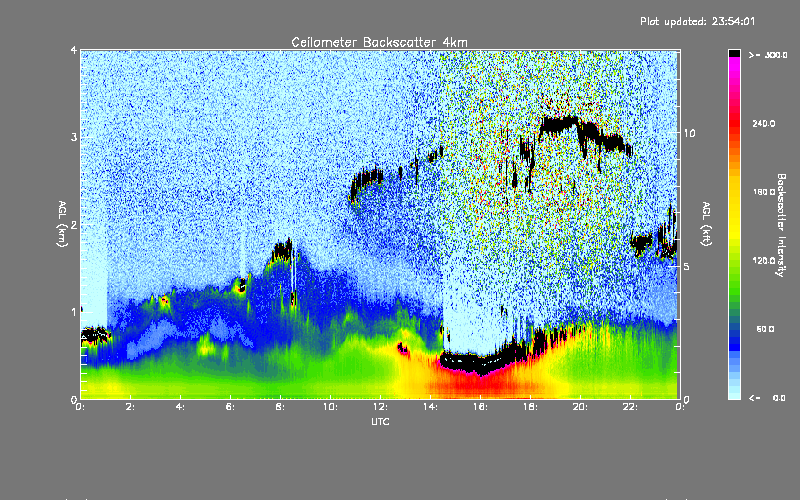Select the '8:' UTC time tick
This screenshot has width=800, height=500.
click(281, 407)
